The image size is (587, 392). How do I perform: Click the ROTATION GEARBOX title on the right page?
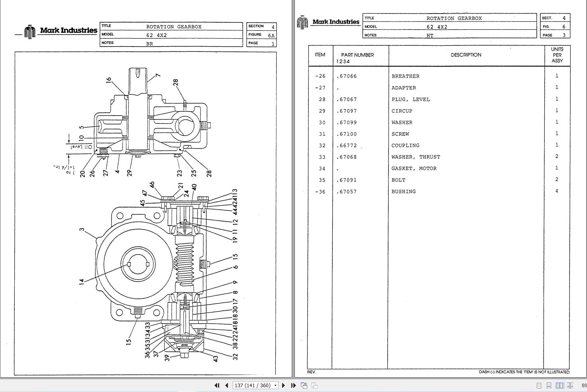(x=454, y=18)
